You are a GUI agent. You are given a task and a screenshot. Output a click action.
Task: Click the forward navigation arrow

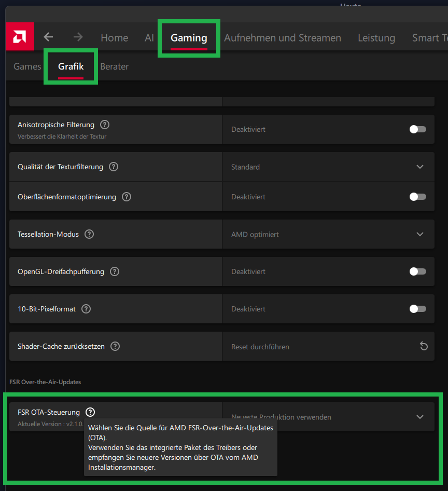(77, 37)
